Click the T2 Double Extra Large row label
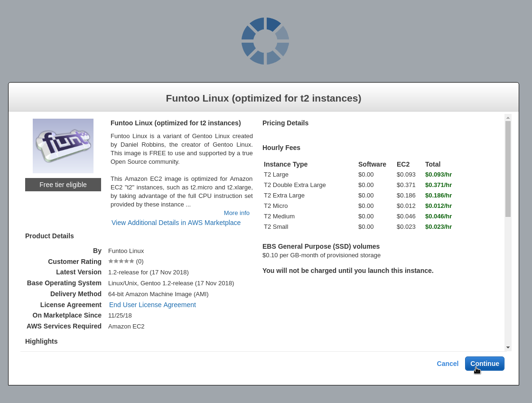This screenshot has width=532, height=403. [295, 185]
